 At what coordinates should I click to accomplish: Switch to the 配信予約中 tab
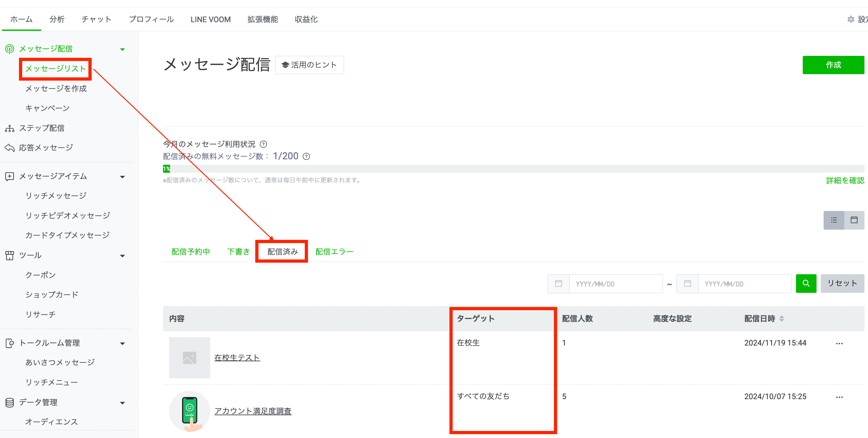[191, 251]
